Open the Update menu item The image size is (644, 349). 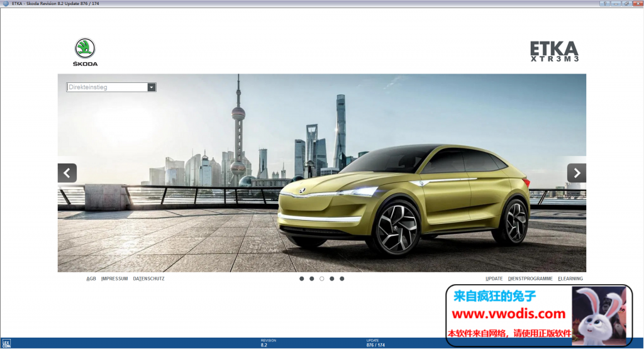[494, 279]
